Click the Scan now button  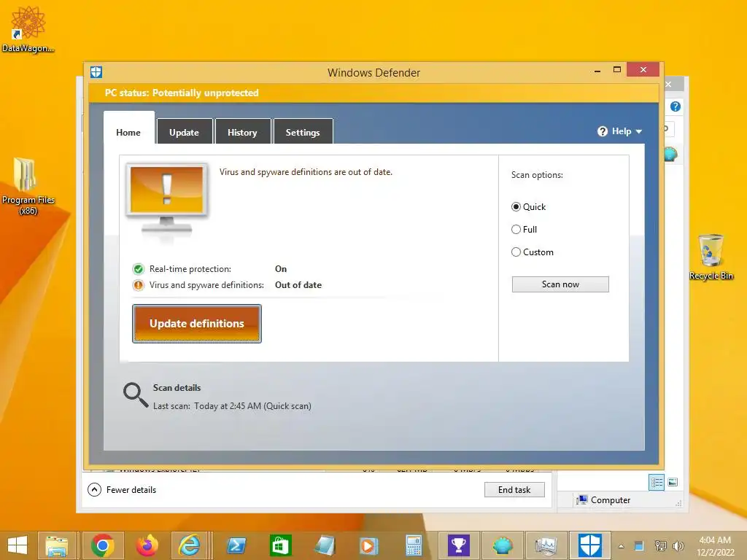pos(560,284)
